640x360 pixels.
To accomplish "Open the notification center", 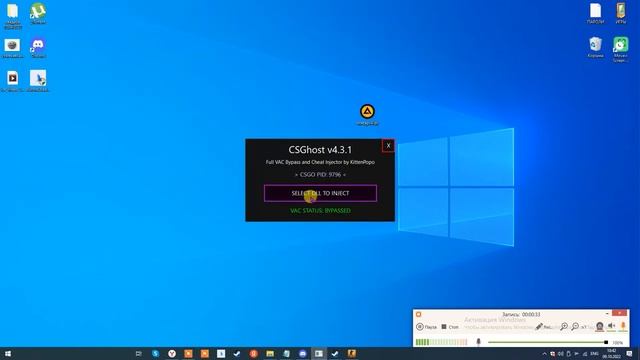I will 630,353.
